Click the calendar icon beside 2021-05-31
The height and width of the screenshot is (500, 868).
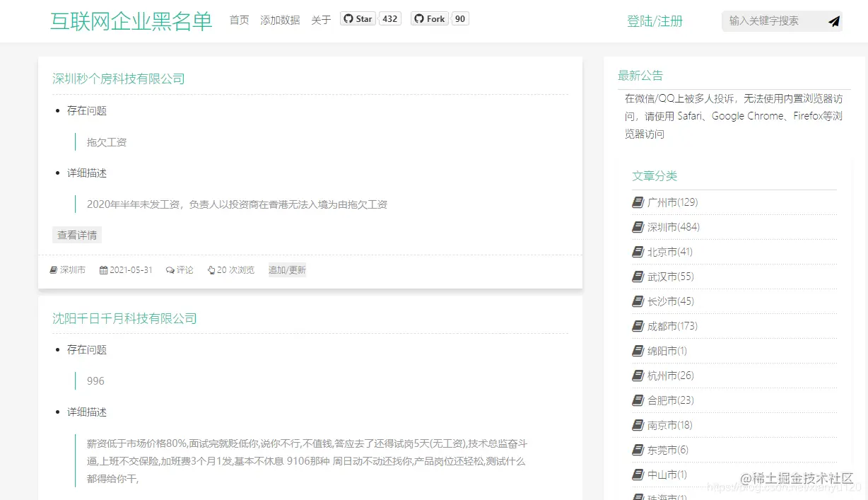[x=103, y=269]
